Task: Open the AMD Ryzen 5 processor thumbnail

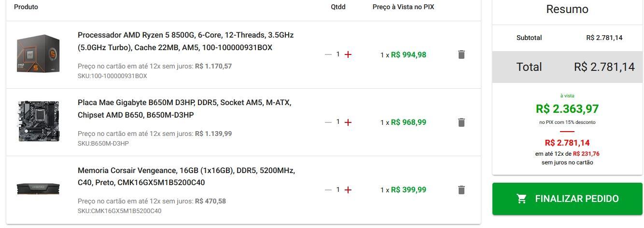Action: point(38,54)
